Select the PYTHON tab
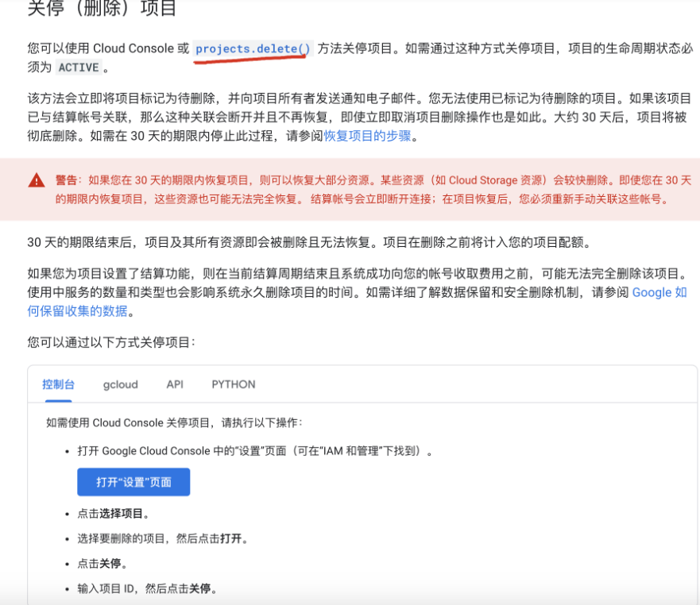The width and height of the screenshot is (700, 605). 233,384
